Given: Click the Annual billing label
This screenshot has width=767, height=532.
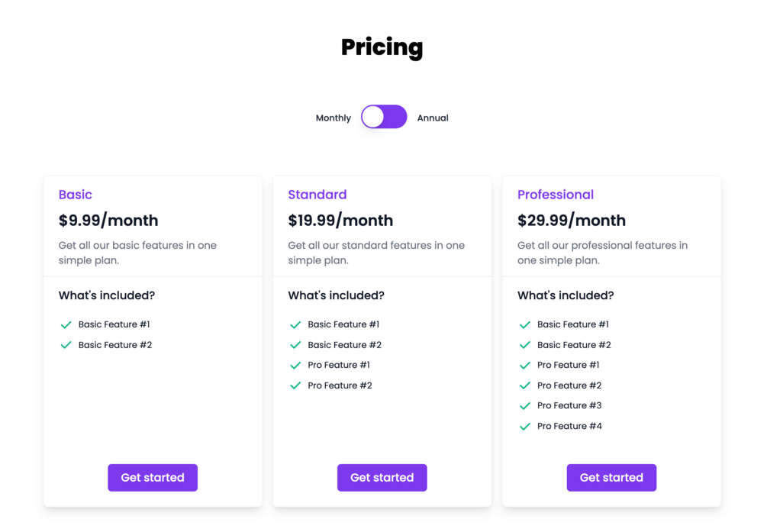Looking at the screenshot, I should [433, 118].
